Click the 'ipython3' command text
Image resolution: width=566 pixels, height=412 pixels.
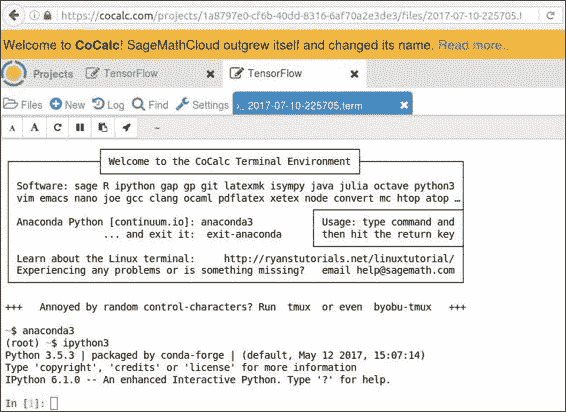click(x=86, y=343)
